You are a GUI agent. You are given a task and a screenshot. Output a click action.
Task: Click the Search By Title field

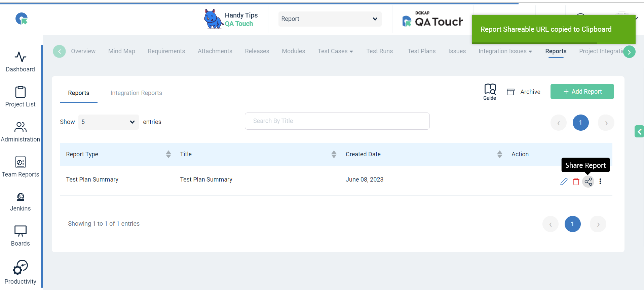click(x=337, y=121)
